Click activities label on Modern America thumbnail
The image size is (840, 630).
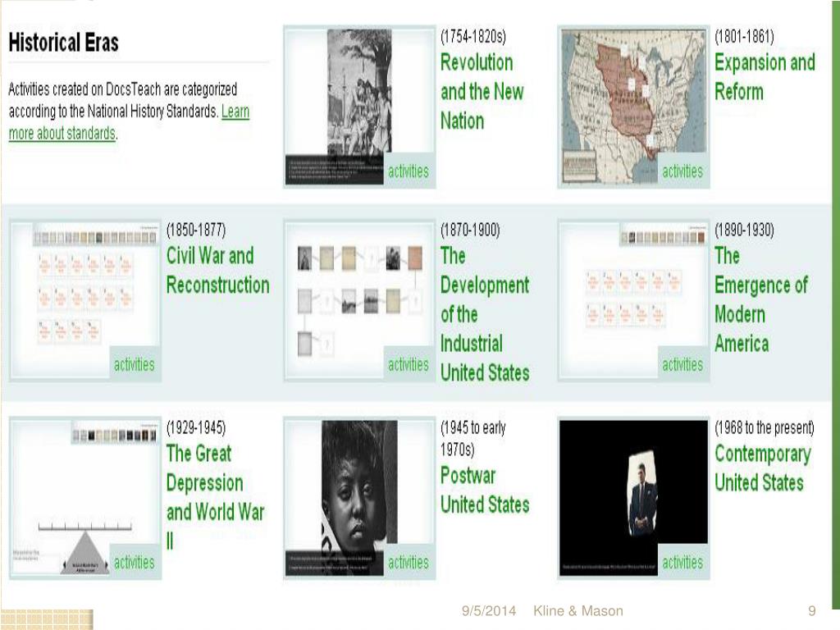682,364
